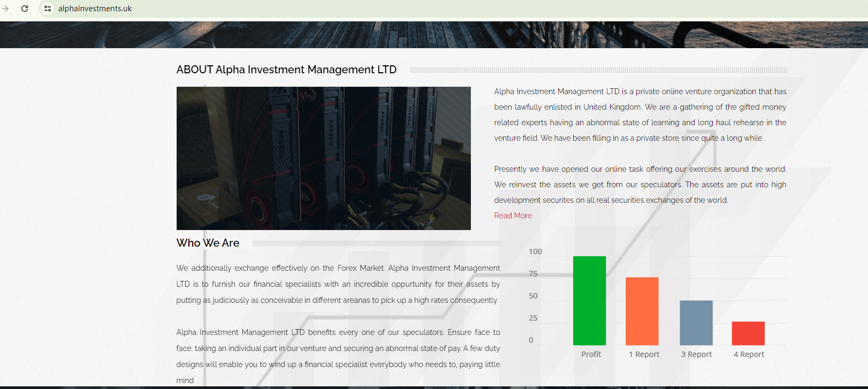Click the 100 value on chart axis
Viewport: 868px width, 389px height.
(x=535, y=251)
